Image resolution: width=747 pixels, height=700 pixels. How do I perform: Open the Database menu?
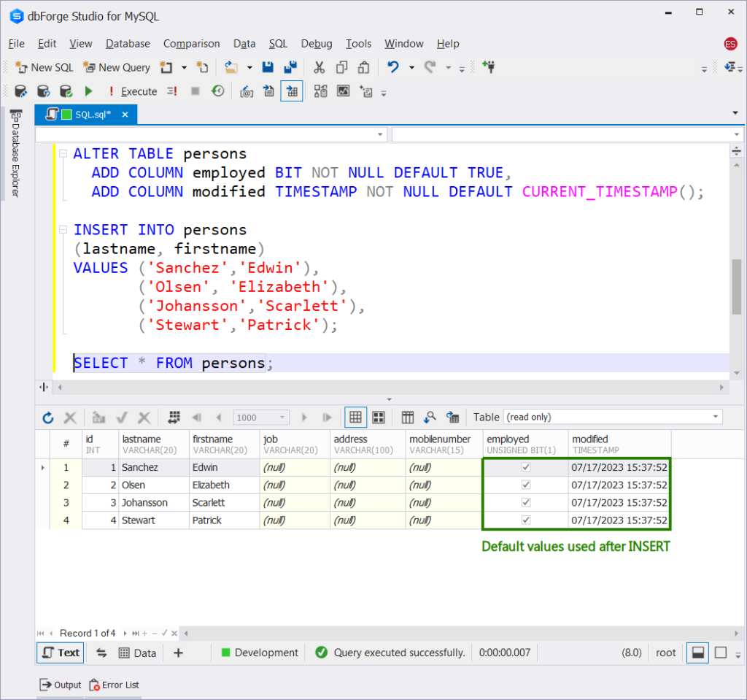click(x=128, y=44)
